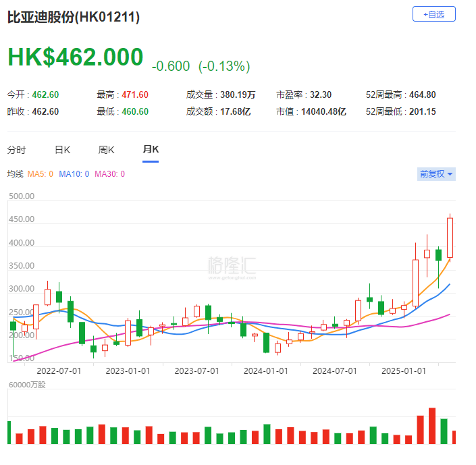The height and width of the screenshot is (465, 476).
Task: Select the 周K weekly chart tab
Action: pos(106,150)
